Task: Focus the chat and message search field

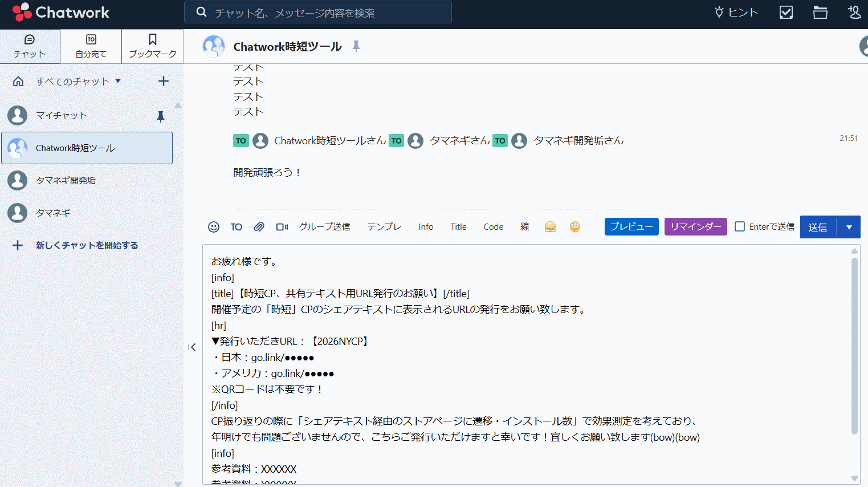Action: coord(318,12)
